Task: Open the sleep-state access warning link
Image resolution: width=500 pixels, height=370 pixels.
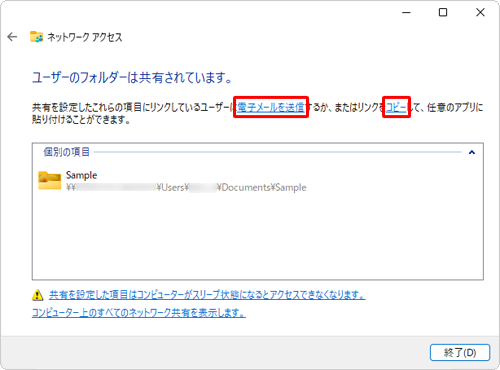Action: (207, 295)
